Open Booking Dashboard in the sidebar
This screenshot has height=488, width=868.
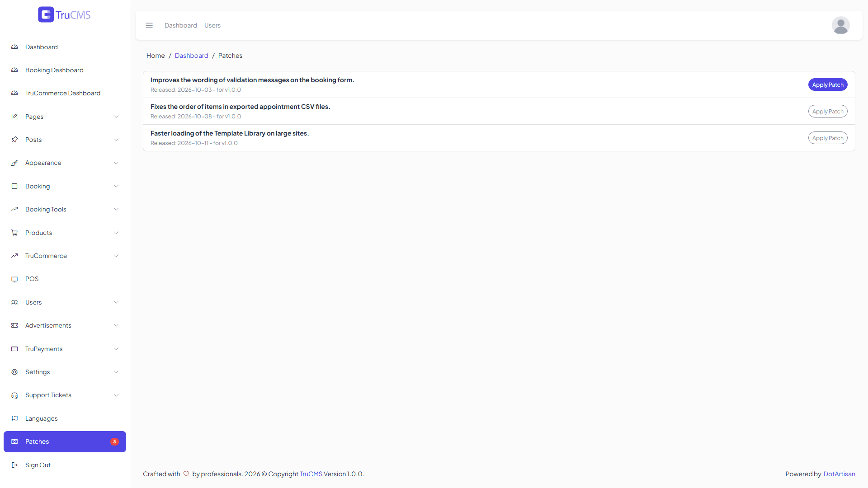pos(65,70)
